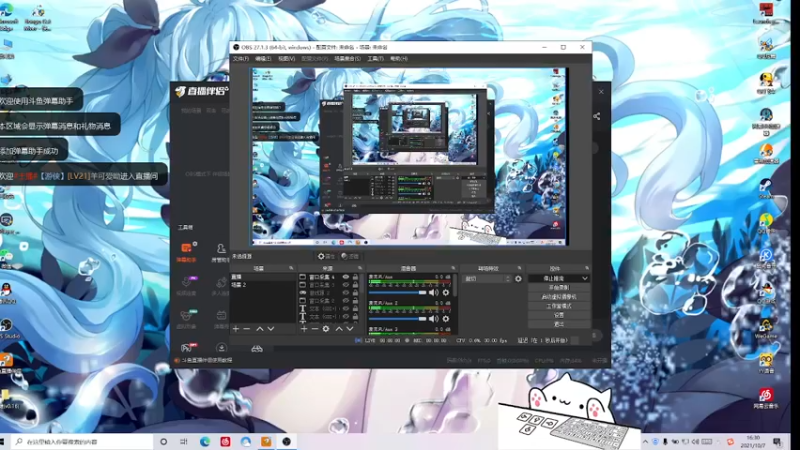Toggle lock on 窗口采集 2 source
Image resolution: width=800 pixels, height=450 pixels.
[355, 301]
